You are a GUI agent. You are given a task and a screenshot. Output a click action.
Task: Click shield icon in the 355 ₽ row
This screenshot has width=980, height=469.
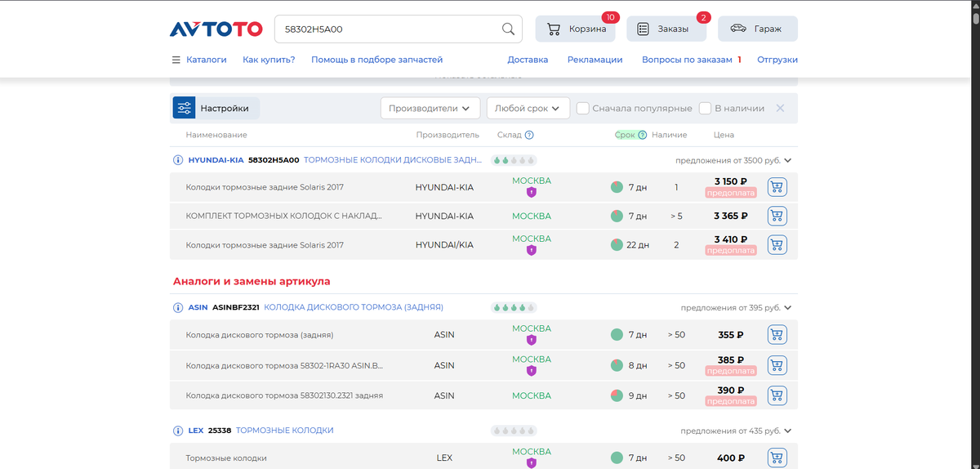tap(532, 340)
